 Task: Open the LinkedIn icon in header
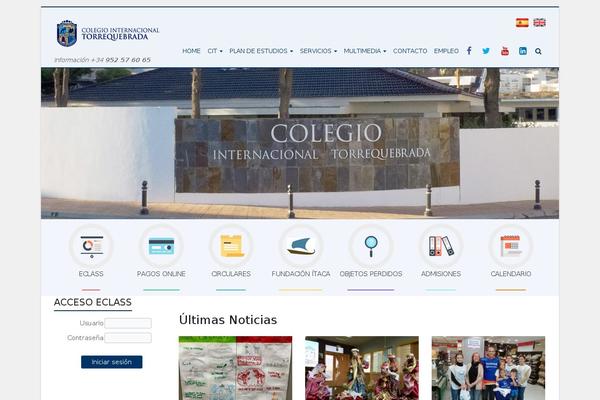(x=523, y=51)
